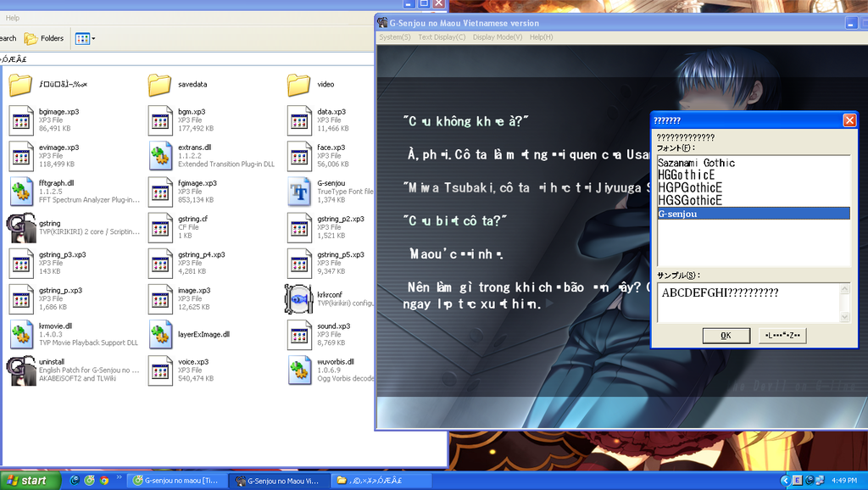This screenshot has width=868, height=490.
Task: Open the savedata folder icon
Action: tap(159, 85)
